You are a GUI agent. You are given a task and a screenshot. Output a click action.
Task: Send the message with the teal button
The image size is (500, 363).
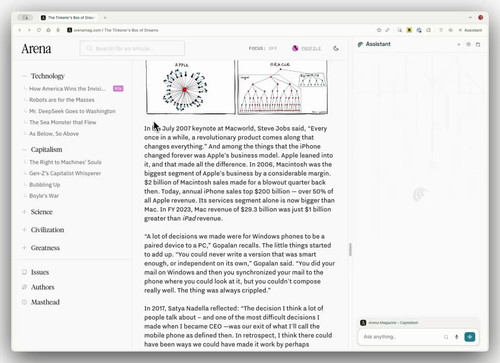(470, 337)
